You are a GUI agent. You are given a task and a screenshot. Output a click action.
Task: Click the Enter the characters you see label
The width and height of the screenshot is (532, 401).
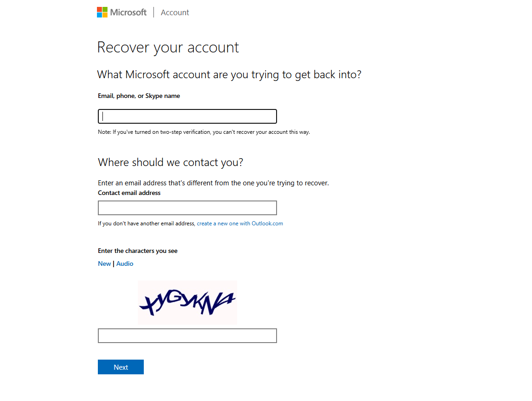[x=138, y=251]
